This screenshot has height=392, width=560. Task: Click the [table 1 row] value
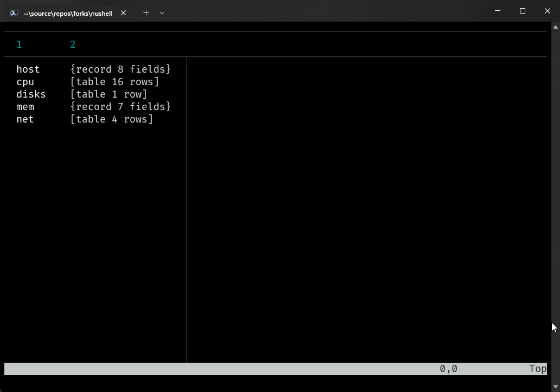108,94
